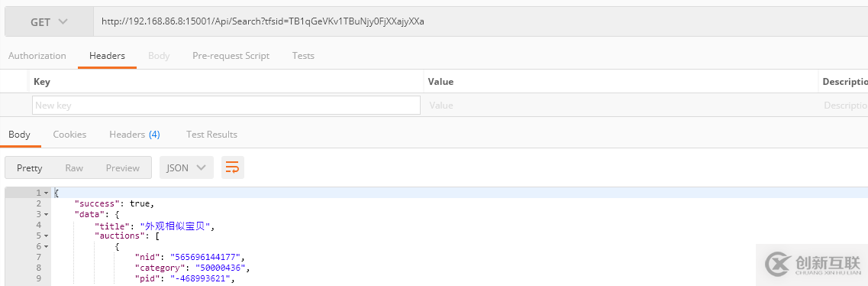Switch to the Authorization tab
The width and height of the screenshot is (868, 286).
(37, 56)
